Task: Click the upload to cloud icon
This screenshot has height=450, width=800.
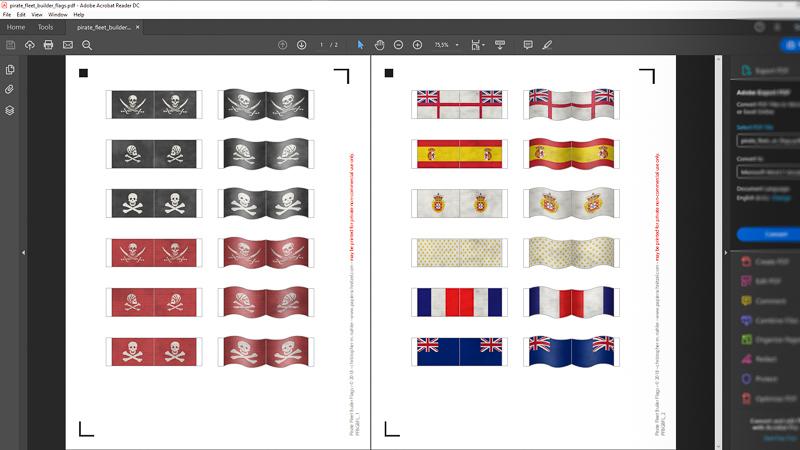Action: click(x=30, y=45)
